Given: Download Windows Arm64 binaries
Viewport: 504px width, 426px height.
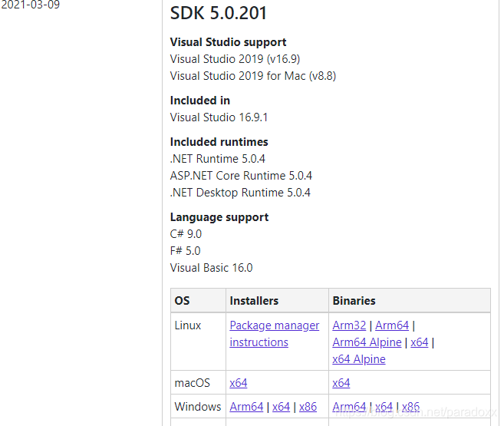Looking at the screenshot, I should pyautogui.click(x=349, y=407).
